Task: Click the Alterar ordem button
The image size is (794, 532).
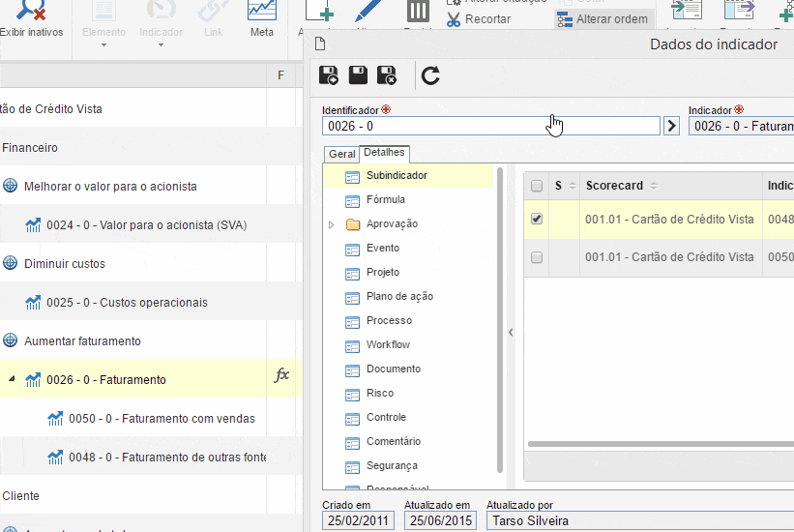Action: pyautogui.click(x=603, y=19)
